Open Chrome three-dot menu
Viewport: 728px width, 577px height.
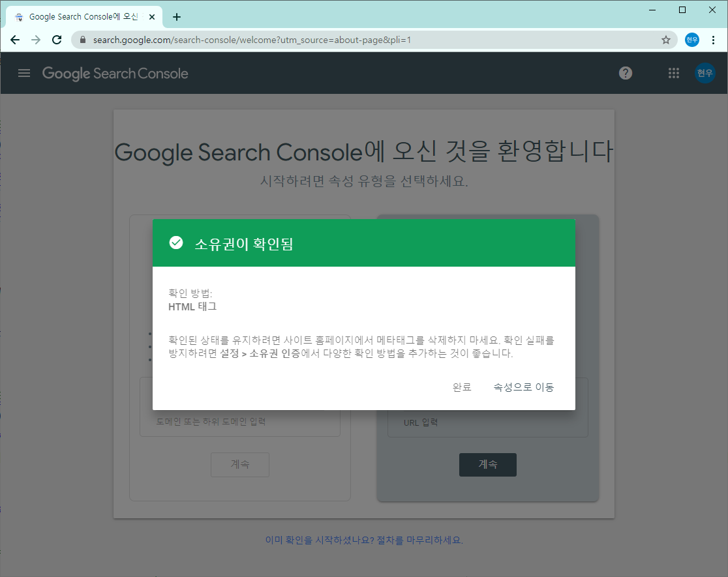[713, 40]
